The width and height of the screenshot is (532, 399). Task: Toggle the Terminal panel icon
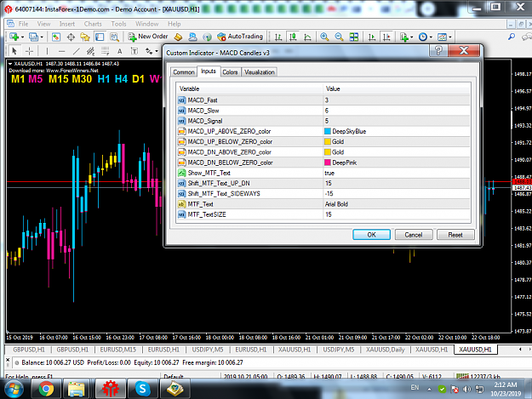[100, 37]
